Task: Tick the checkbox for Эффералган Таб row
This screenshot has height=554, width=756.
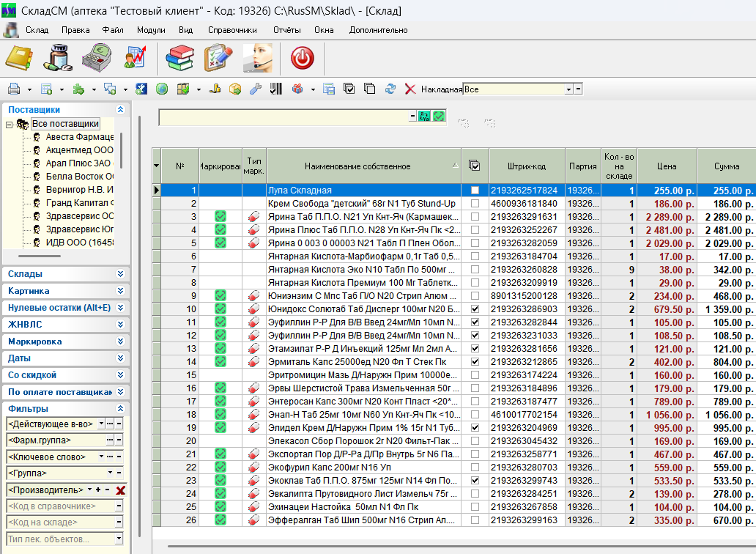Action: click(x=475, y=520)
